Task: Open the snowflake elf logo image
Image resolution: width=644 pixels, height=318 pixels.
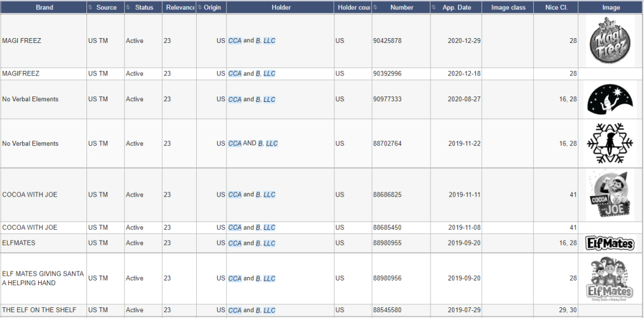Action: coord(609,144)
